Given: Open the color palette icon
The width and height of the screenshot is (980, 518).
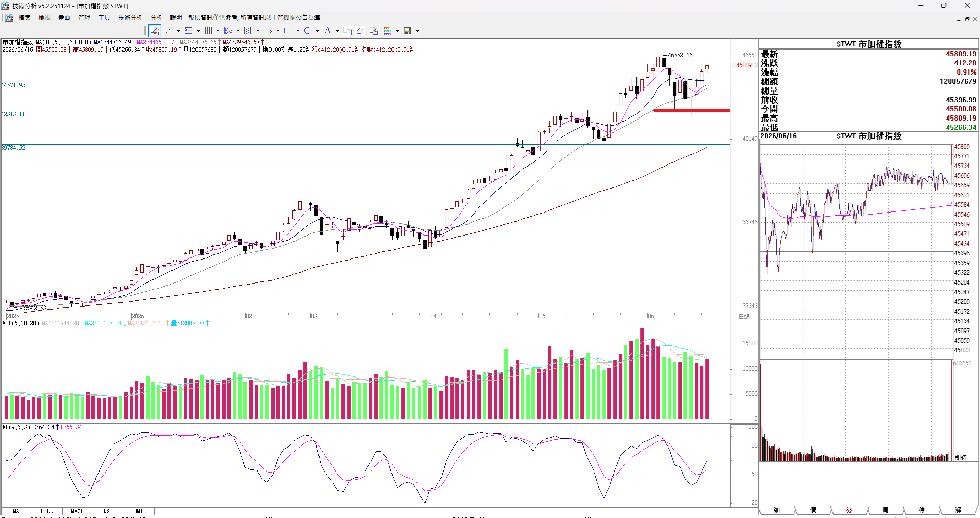Looking at the screenshot, I should pos(387,31).
